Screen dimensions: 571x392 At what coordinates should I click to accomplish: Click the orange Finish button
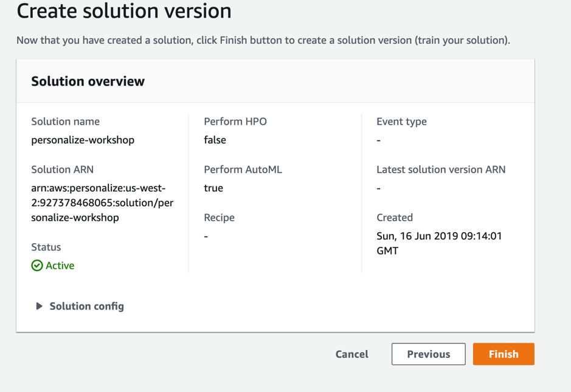504,354
